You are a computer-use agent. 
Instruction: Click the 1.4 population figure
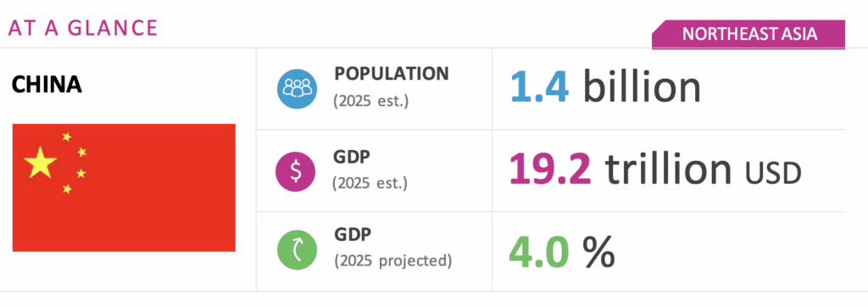pyautogui.click(x=539, y=87)
